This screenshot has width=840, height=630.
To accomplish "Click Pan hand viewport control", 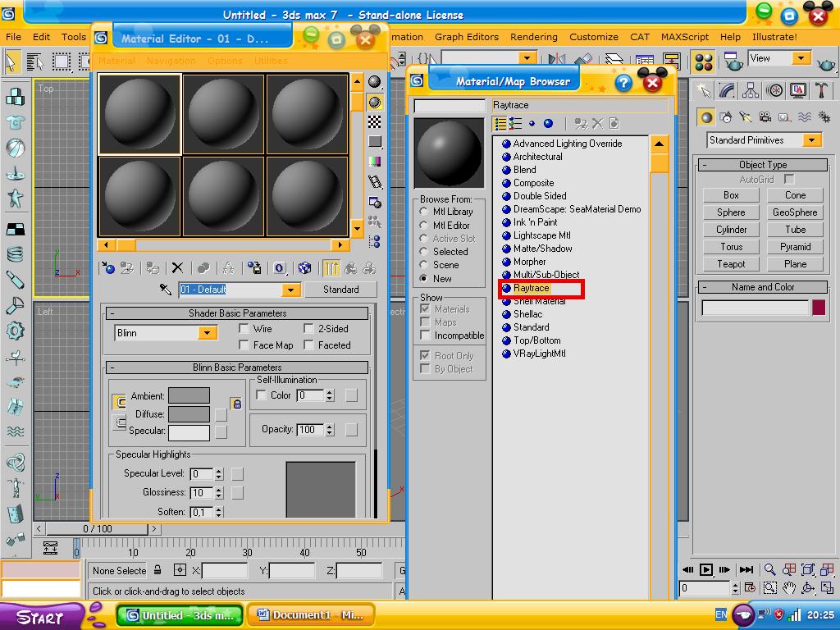I will tap(788, 588).
